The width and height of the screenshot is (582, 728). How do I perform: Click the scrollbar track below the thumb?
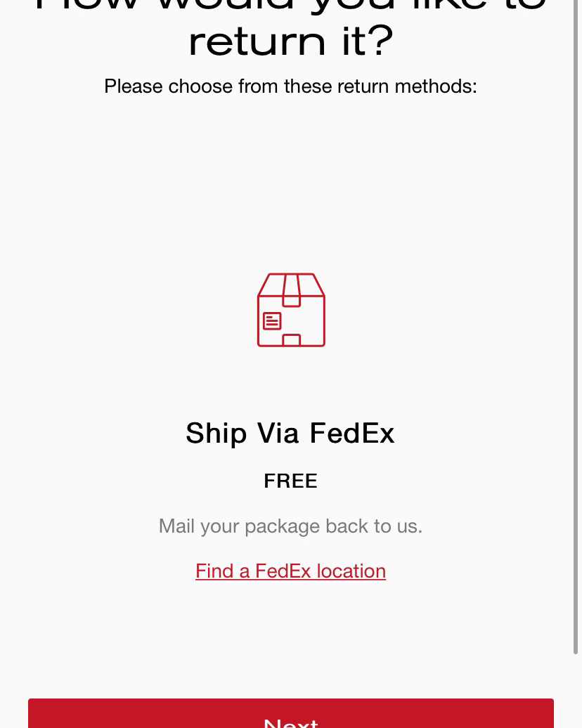point(577,691)
